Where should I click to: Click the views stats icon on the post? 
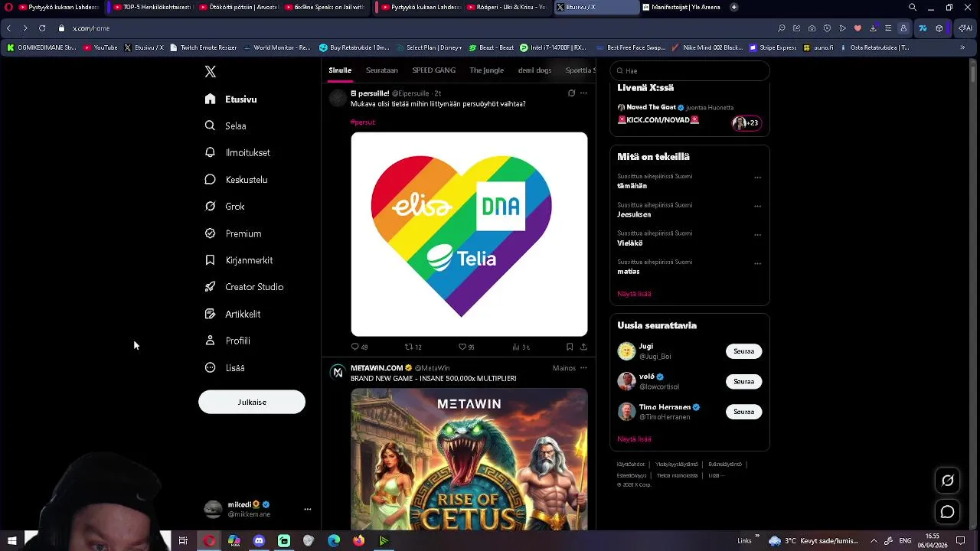click(x=516, y=347)
